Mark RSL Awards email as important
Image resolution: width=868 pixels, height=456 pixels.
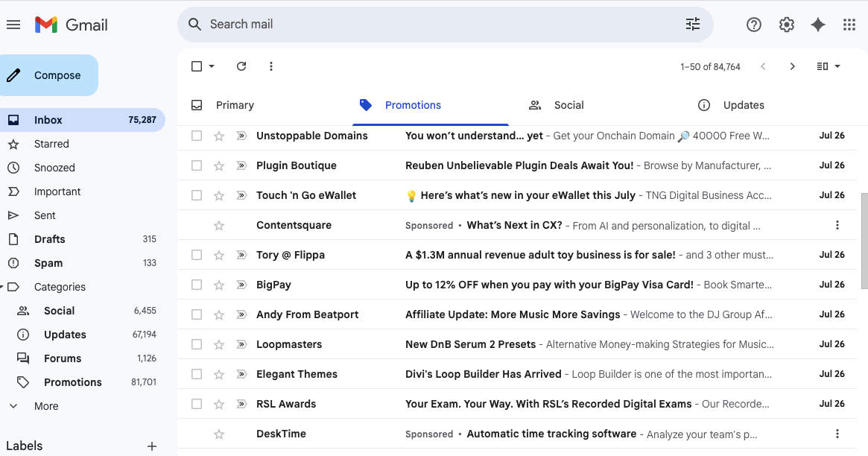(x=241, y=404)
